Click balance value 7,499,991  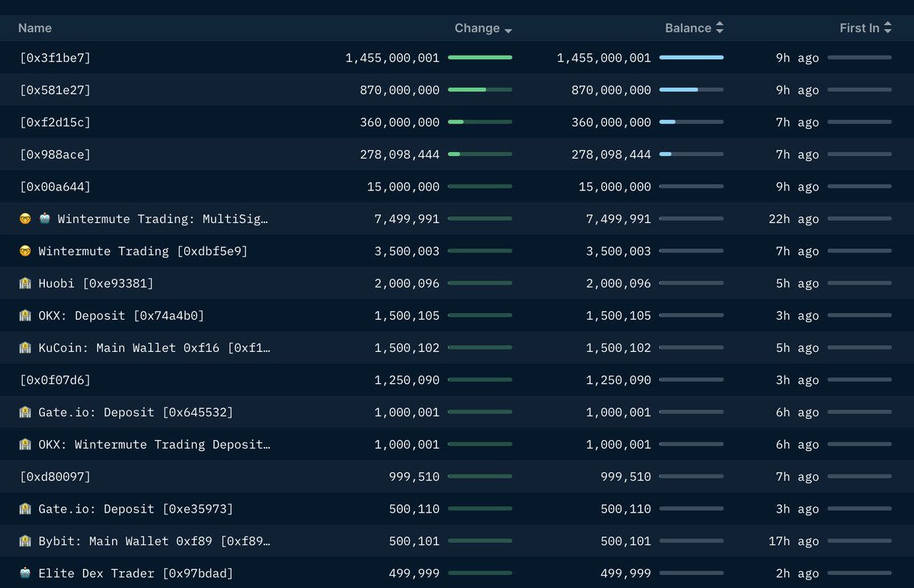[618, 219]
